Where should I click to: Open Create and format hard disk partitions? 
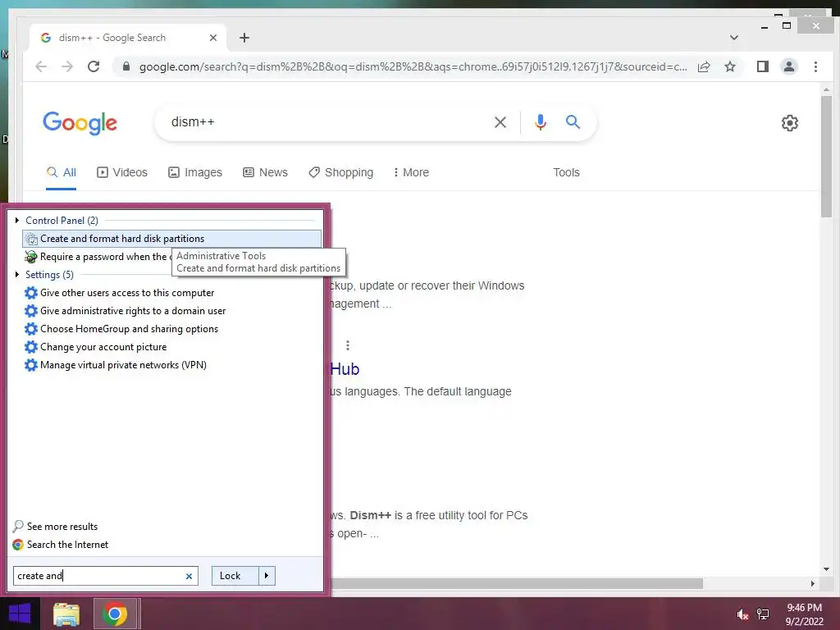[x=172, y=239]
